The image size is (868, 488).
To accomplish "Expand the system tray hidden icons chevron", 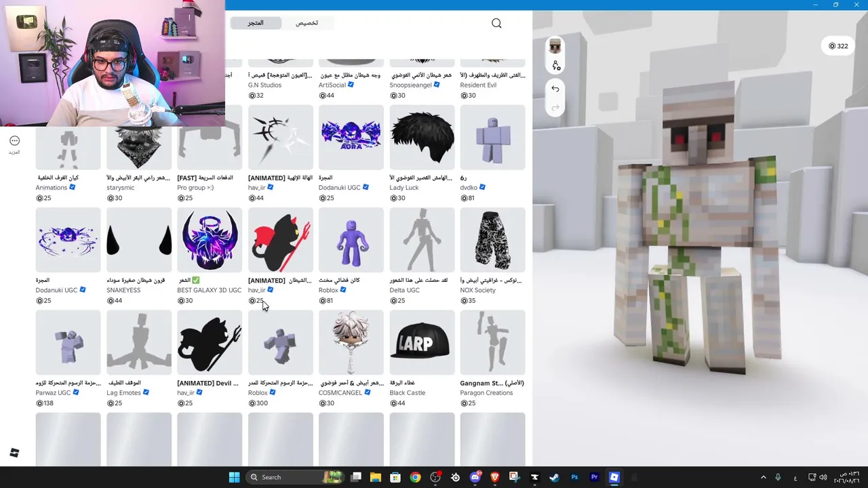I will (763, 477).
